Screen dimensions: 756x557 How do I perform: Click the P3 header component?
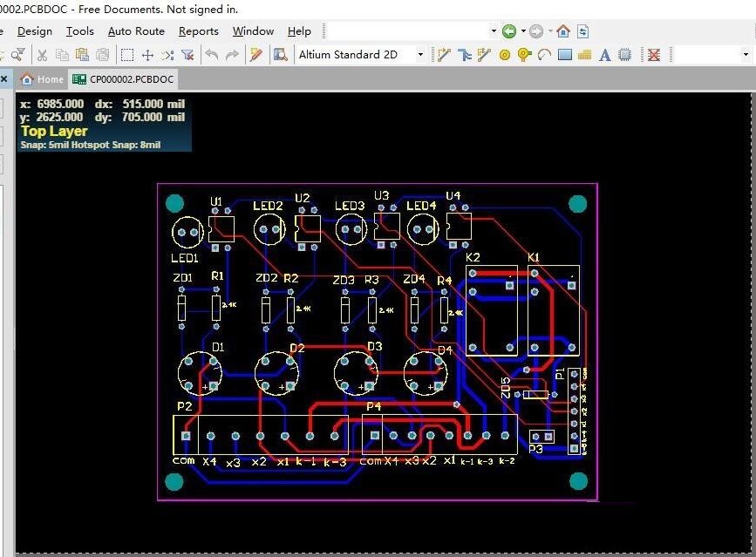[x=541, y=437]
